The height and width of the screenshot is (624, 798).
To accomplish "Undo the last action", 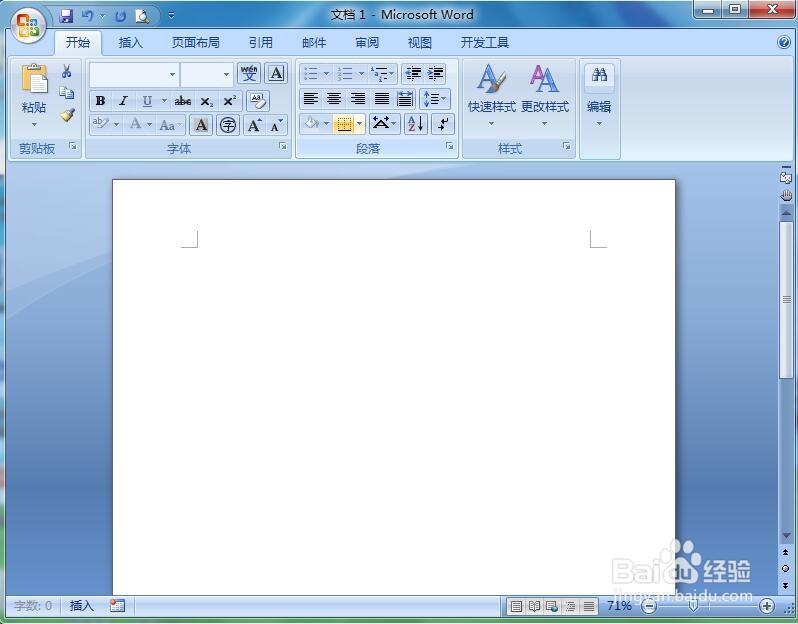I will click(88, 16).
